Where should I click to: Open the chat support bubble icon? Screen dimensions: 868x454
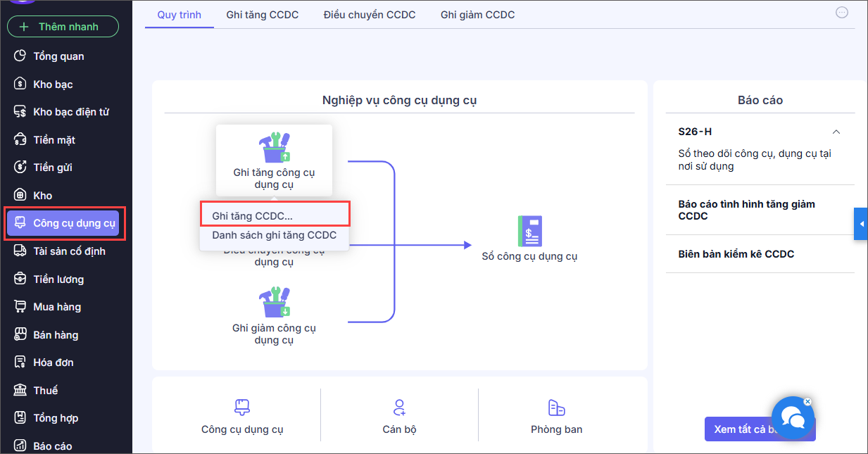[x=792, y=420]
